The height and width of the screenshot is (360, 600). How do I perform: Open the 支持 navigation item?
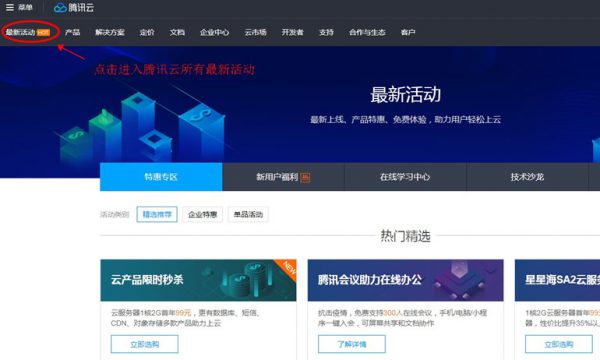(326, 33)
